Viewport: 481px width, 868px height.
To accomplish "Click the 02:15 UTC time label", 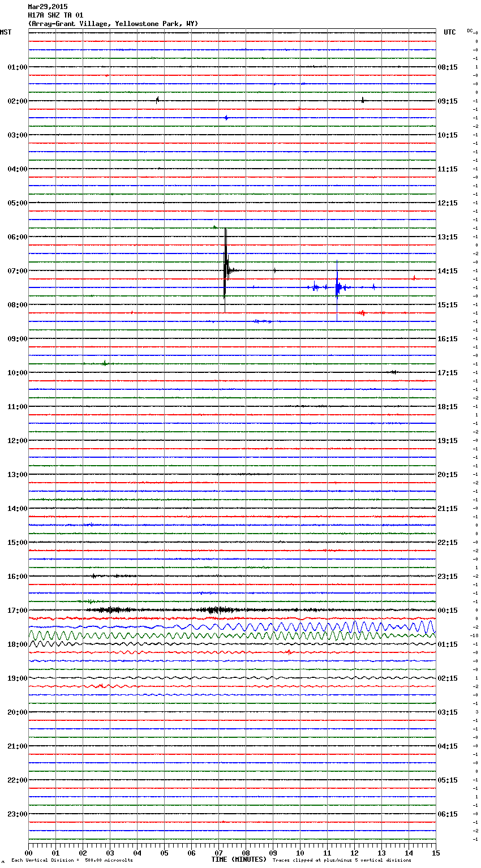I will [448, 678].
